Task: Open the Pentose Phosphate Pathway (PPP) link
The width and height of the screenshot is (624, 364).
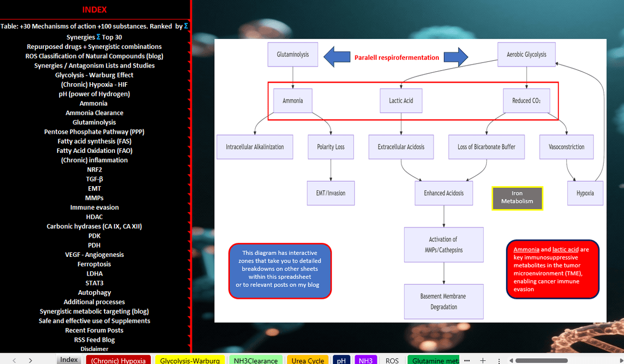Action: 94,132
